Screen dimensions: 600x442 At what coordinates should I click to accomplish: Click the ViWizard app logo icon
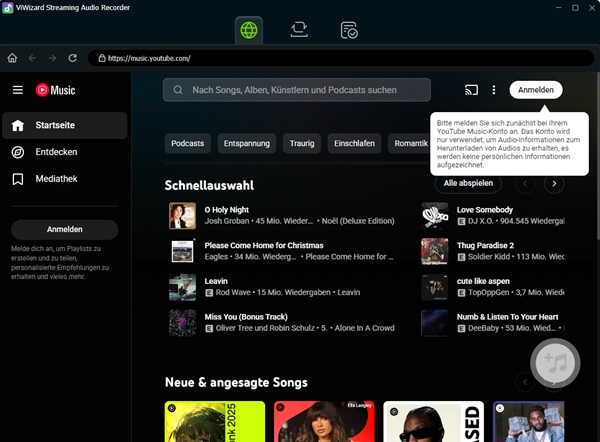tap(7, 8)
